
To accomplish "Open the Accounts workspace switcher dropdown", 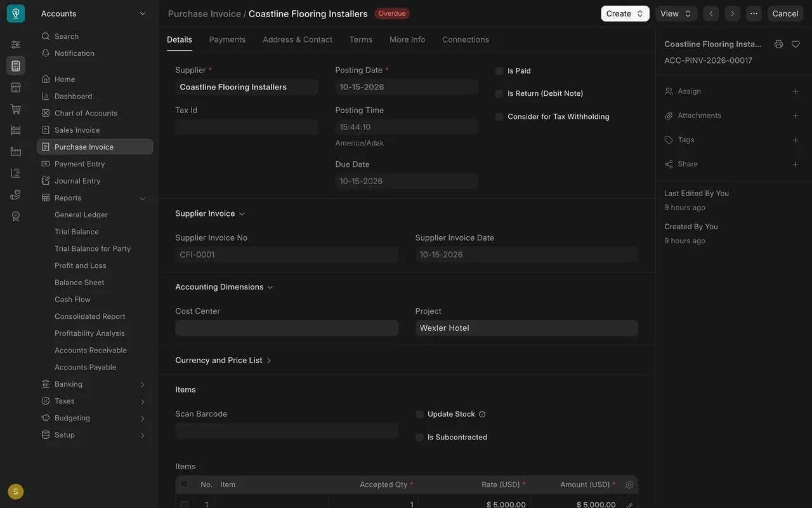I will point(94,13).
